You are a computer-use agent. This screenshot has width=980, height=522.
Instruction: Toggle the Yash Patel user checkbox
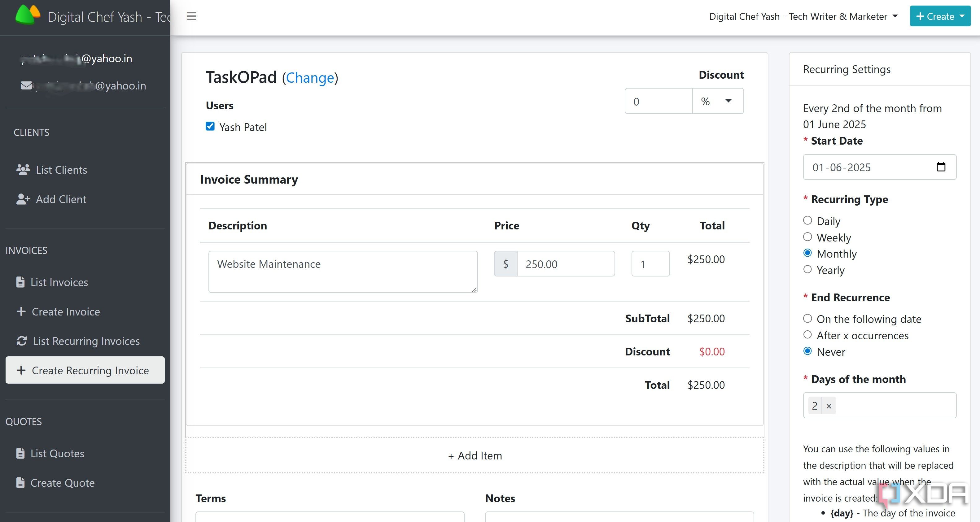tap(210, 126)
